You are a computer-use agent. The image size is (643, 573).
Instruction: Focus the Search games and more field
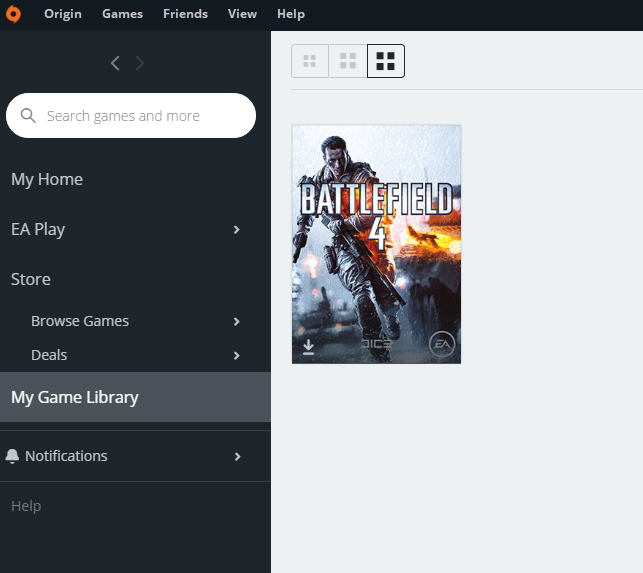click(131, 116)
